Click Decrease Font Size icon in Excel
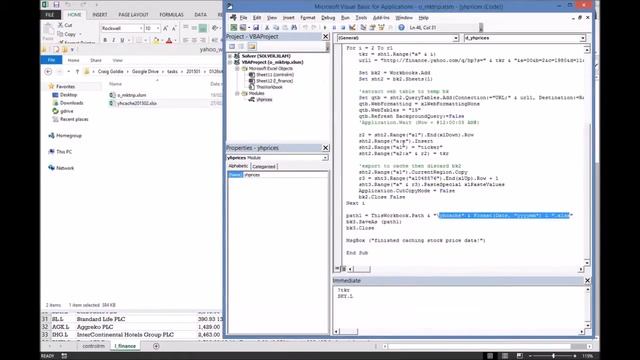The width and height of the screenshot is (640, 360). click(x=174, y=28)
